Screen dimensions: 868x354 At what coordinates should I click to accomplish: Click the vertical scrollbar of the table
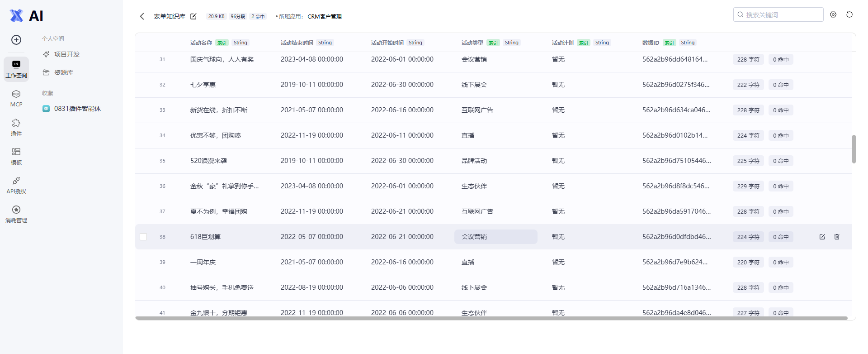[854, 149]
